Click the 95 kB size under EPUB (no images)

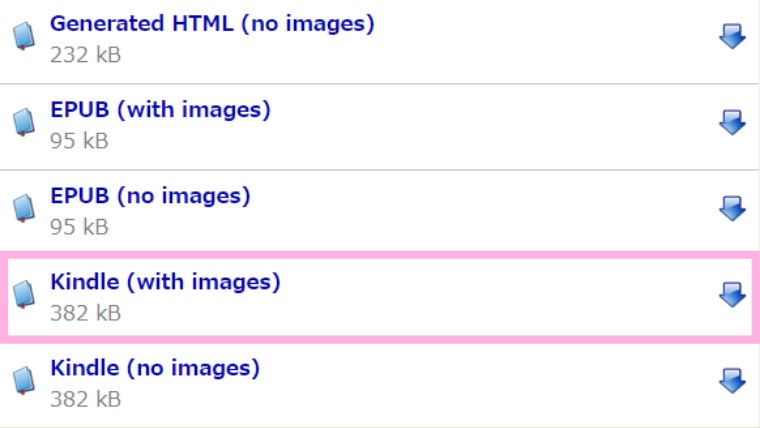click(x=79, y=227)
